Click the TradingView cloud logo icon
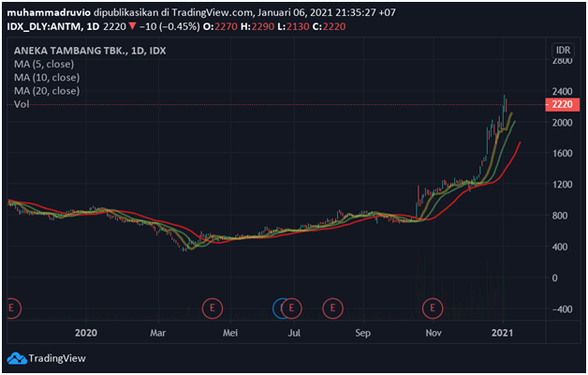The image size is (588, 375). pyautogui.click(x=16, y=358)
